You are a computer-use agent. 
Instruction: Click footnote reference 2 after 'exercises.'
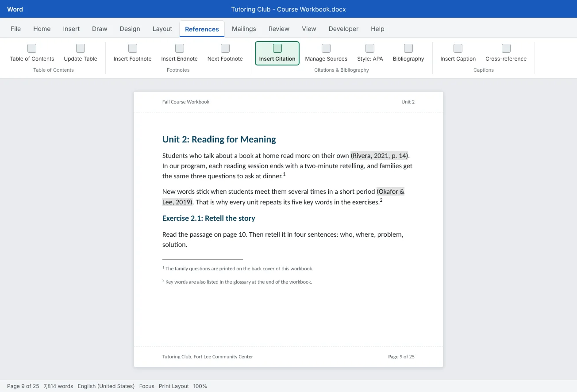coord(381,200)
